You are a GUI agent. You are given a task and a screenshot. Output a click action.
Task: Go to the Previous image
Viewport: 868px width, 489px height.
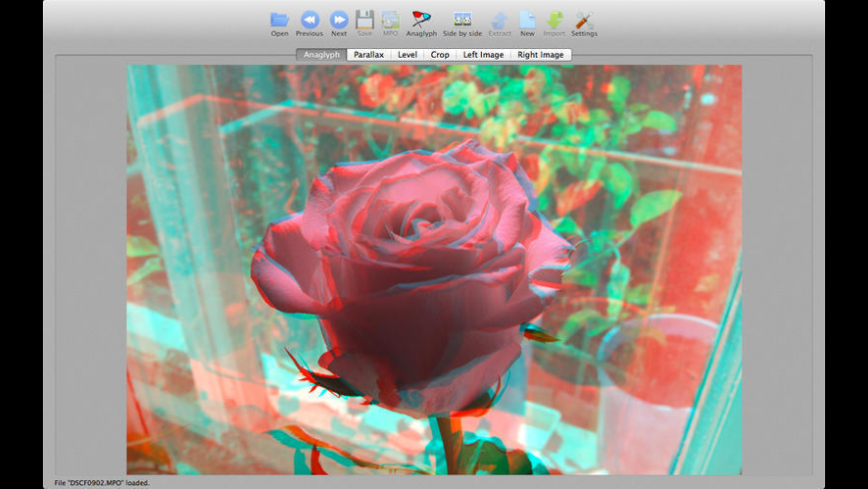pos(309,20)
